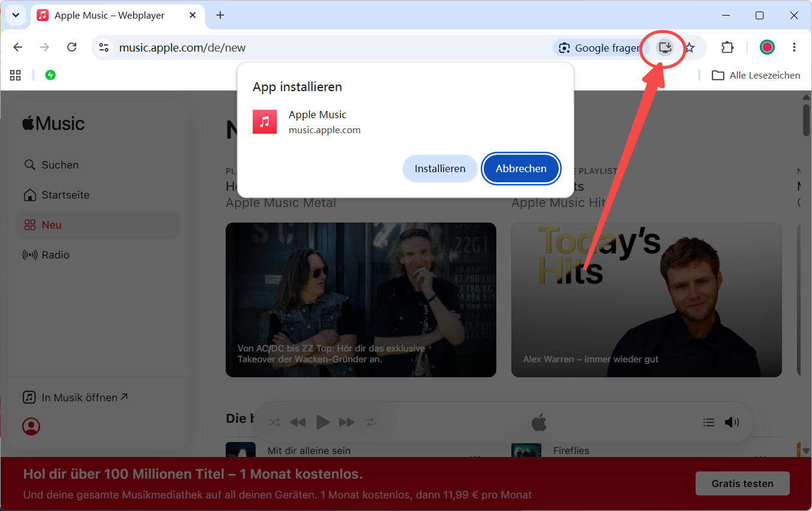The height and width of the screenshot is (511, 812).
Task: Click the green lightning bookmark icon
Action: [x=50, y=75]
